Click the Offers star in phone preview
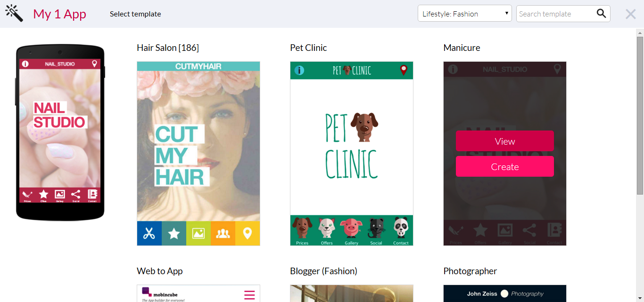This screenshot has height=302, width=644. click(x=43, y=195)
